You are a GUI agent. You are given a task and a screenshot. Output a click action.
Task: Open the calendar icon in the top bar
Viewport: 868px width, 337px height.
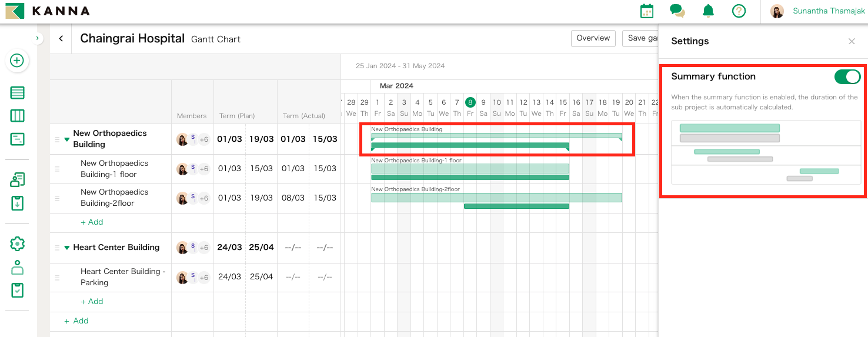click(x=647, y=11)
